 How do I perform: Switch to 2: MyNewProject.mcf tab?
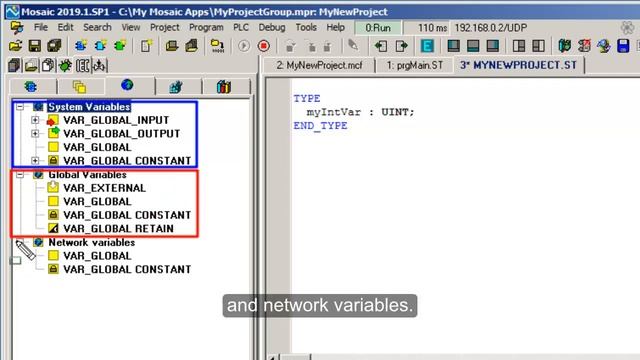point(319,65)
